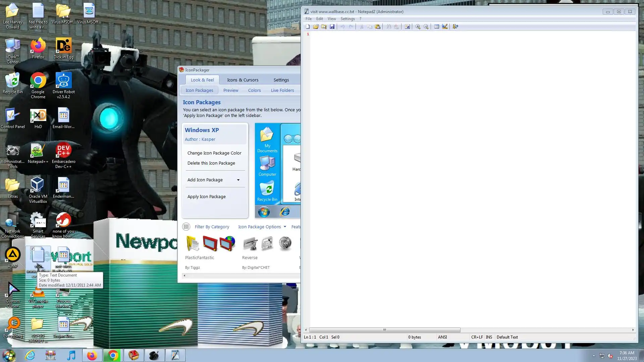Click the New file icon in Notepad2
Viewport: 644px width, 362px height.
[x=308, y=26]
